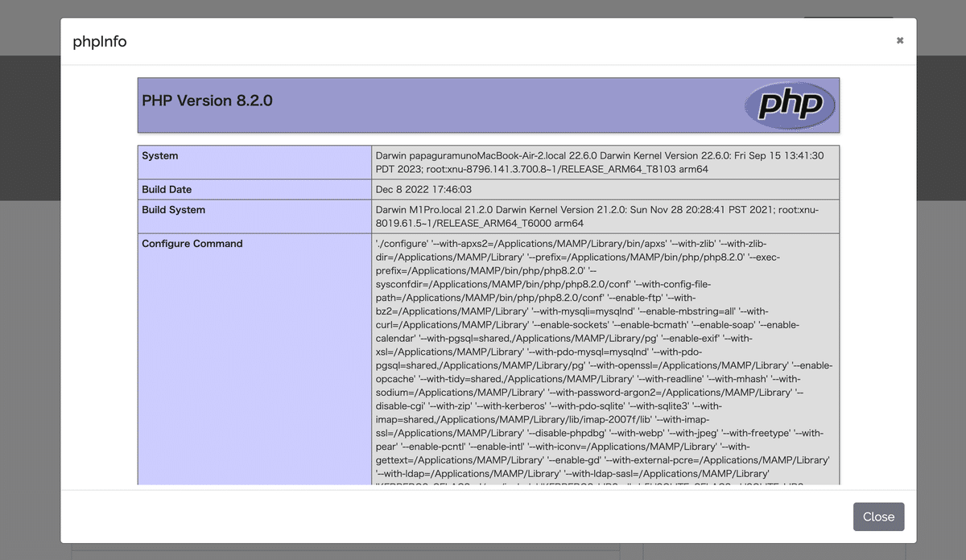966x560 pixels.
Task: Click the Build System value Darwin M1Pro.local
Action: pyautogui.click(x=605, y=217)
